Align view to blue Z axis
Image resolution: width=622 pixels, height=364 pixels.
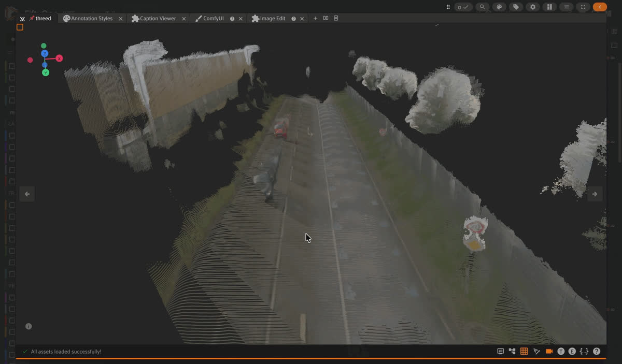pyautogui.click(x=45, y=53)
